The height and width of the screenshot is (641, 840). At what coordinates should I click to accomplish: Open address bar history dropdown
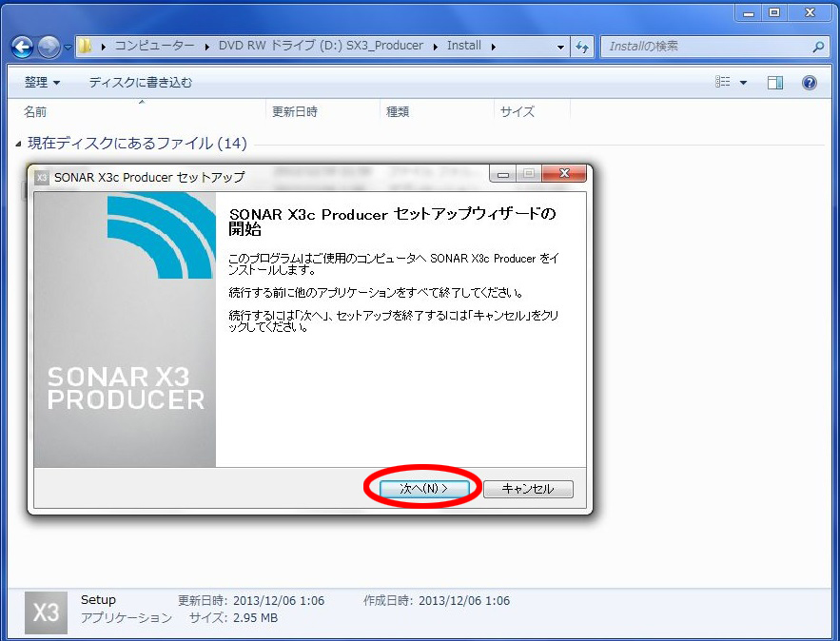pos(560,48)
